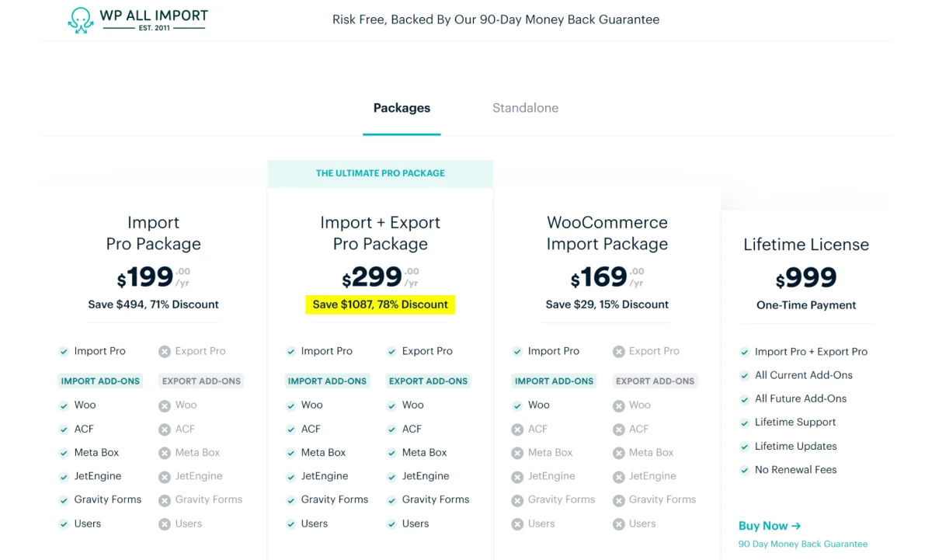
Task: Click checkmark next to All Future Add-Ons
Action: pos(744,399)
